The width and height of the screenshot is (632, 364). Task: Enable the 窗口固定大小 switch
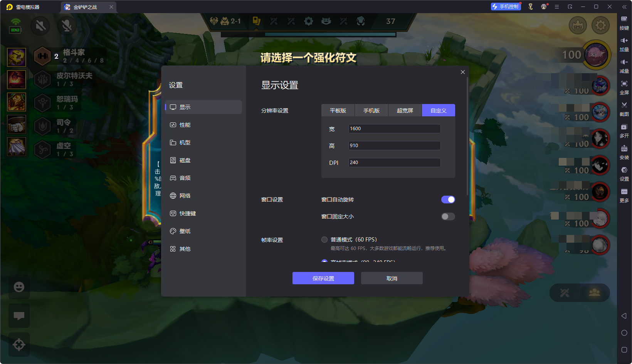pos(448,216)
